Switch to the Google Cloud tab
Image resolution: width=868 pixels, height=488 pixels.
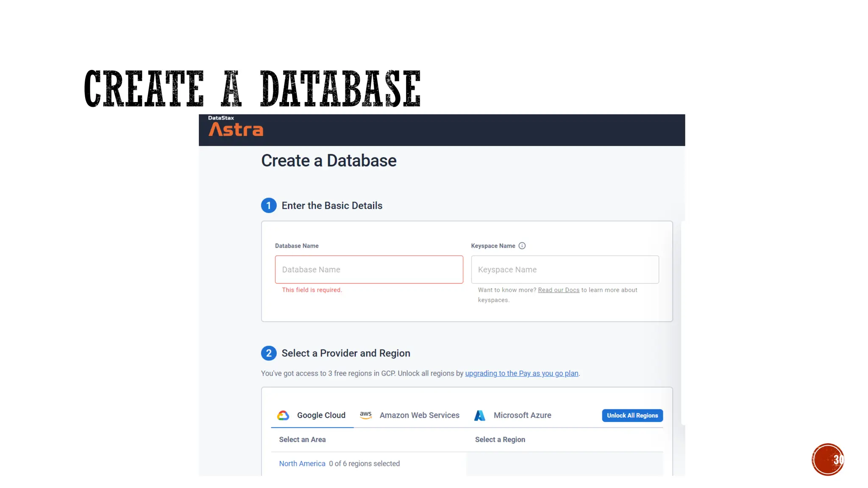(321, 416)
